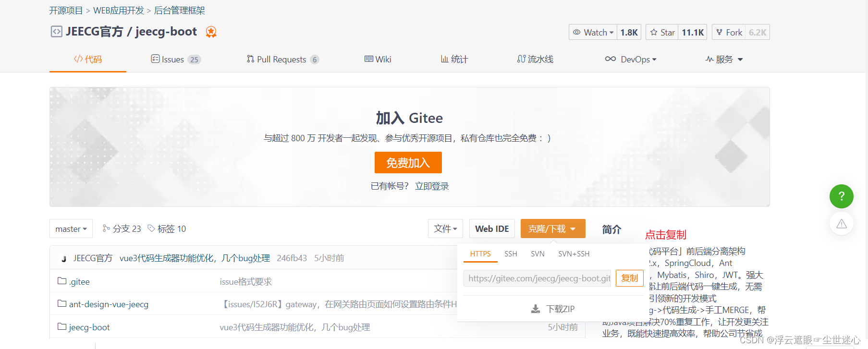868x349 pixels.
Task: Click the WEB应用开发 breadcrumb link
Action: pyautogui.click(x=119, y=11)
